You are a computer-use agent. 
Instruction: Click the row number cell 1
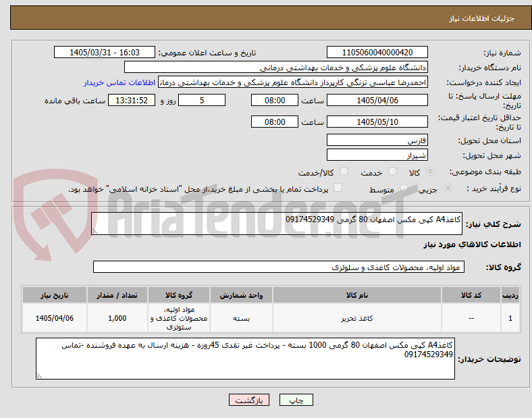coord(510,318)
